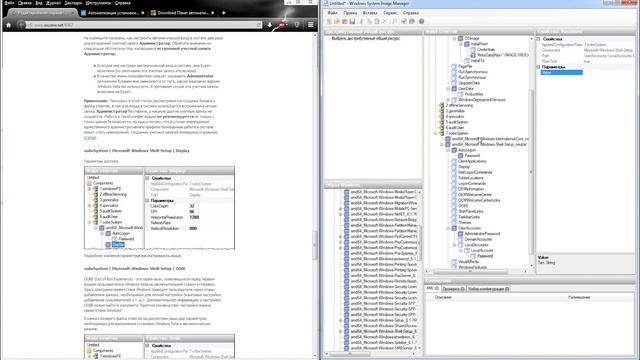The height and width of the screenshot is (360, 640).
Task: Open the Справка menu in WSIM
Action: coord(411,13)
